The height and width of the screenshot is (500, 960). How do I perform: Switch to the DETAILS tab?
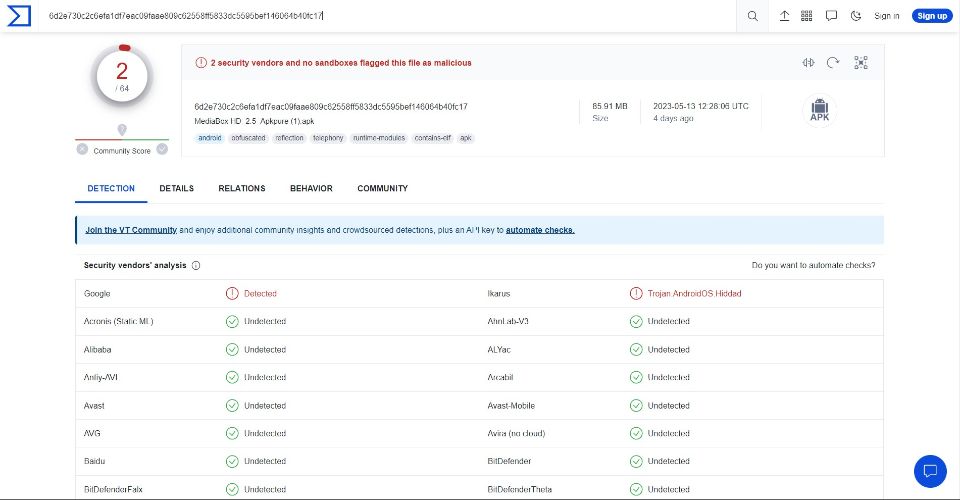click(x=176, y=188)
